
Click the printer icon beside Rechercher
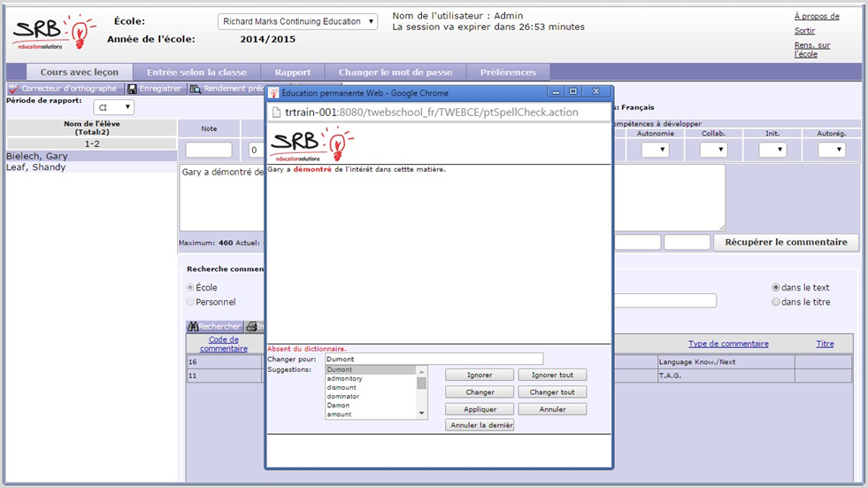252,327
